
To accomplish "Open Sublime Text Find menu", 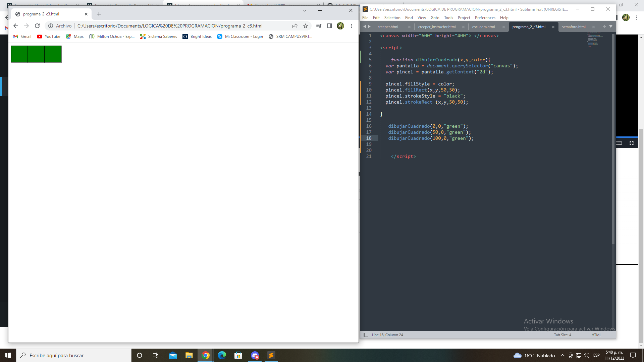I will click(x=409, y=18).
